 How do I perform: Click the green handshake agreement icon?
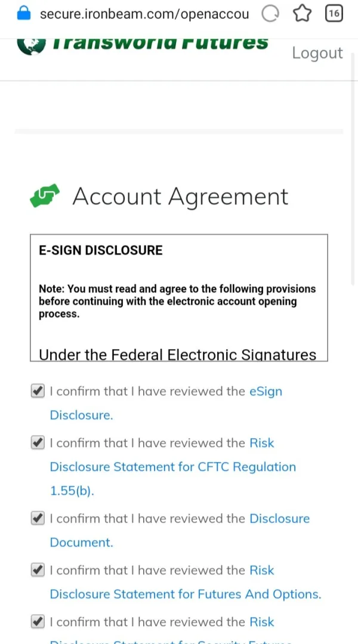pos(45,196)
